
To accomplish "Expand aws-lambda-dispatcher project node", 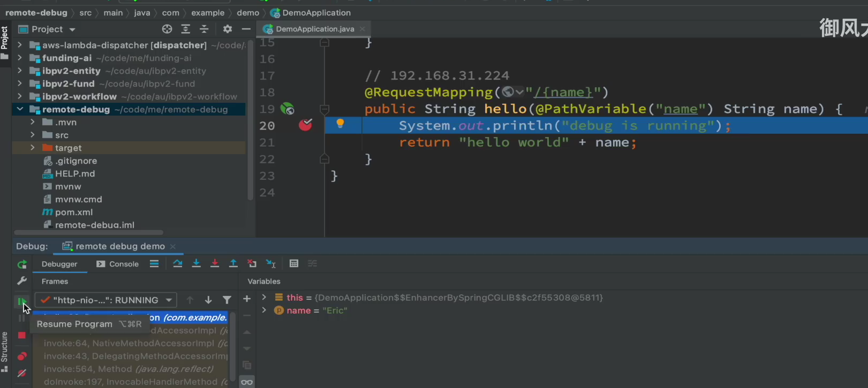I will pyautogui.click(x=20, y=45).
